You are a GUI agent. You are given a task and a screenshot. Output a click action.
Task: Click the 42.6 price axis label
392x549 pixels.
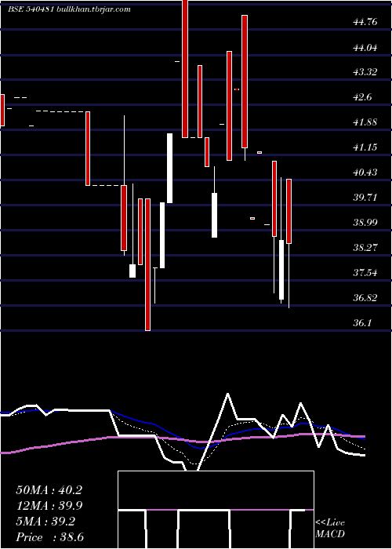363,98
